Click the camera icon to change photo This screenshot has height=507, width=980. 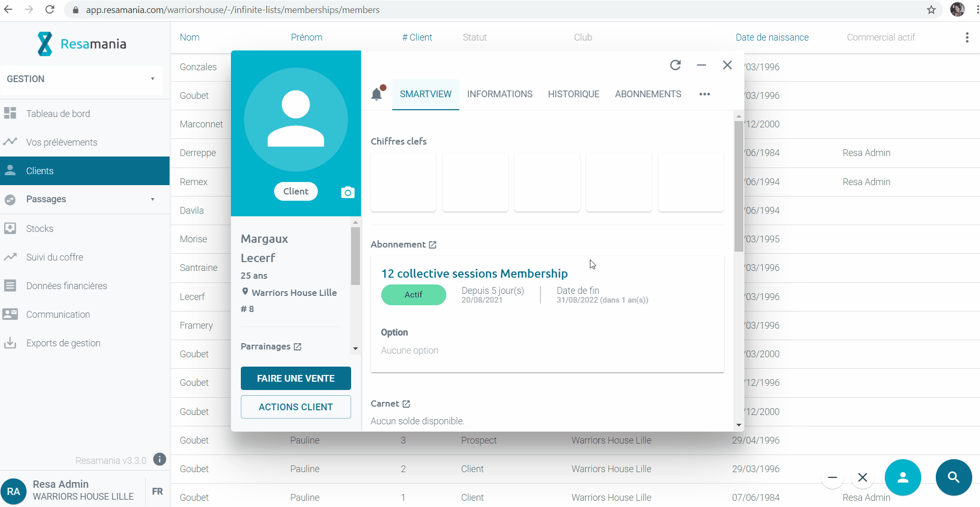[347, 192]
